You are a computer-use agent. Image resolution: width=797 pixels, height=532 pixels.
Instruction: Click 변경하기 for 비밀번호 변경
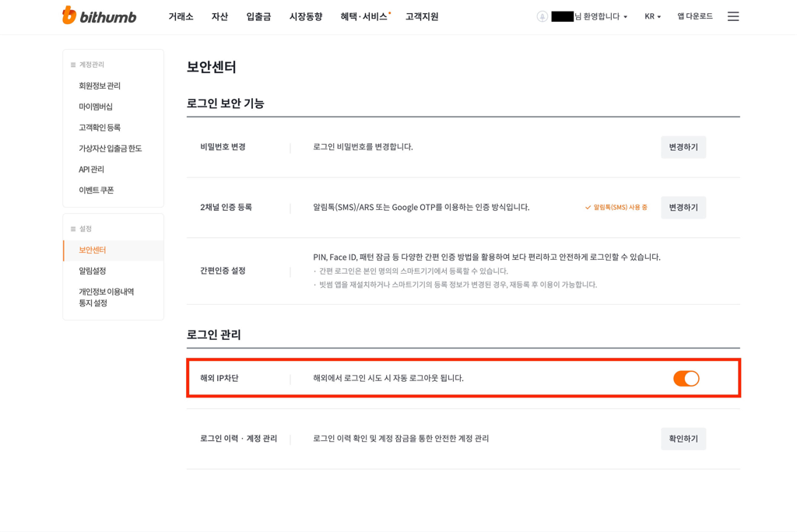pos(683,147)
